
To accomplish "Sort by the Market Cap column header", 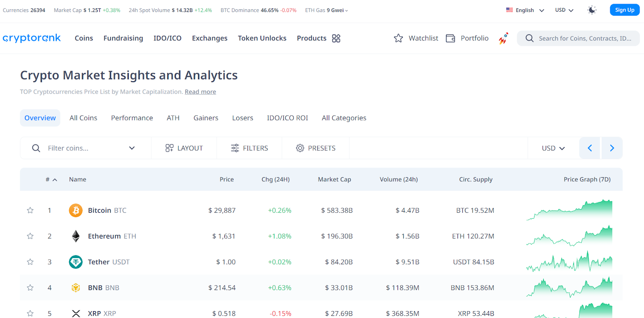I will [334, 179].
